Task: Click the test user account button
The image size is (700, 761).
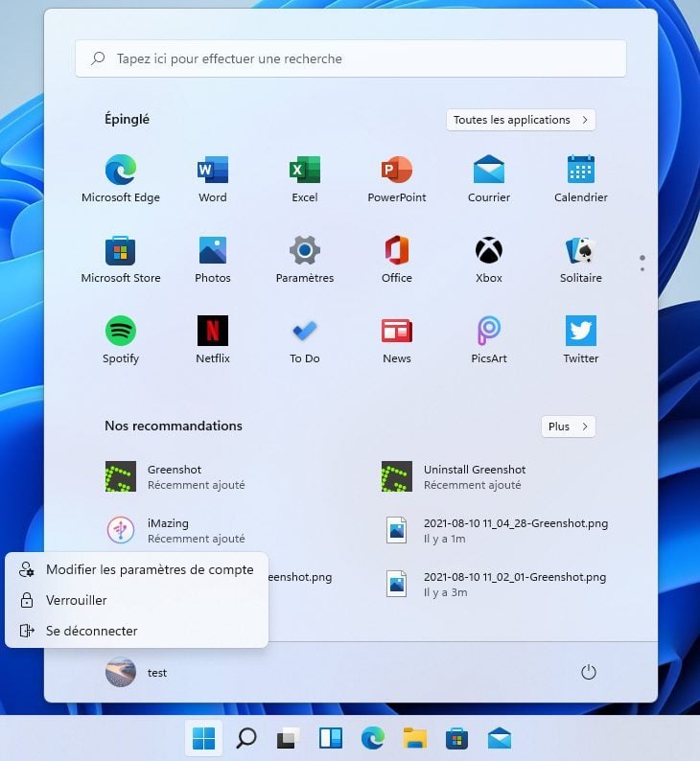Action: [x=136, y=673]
